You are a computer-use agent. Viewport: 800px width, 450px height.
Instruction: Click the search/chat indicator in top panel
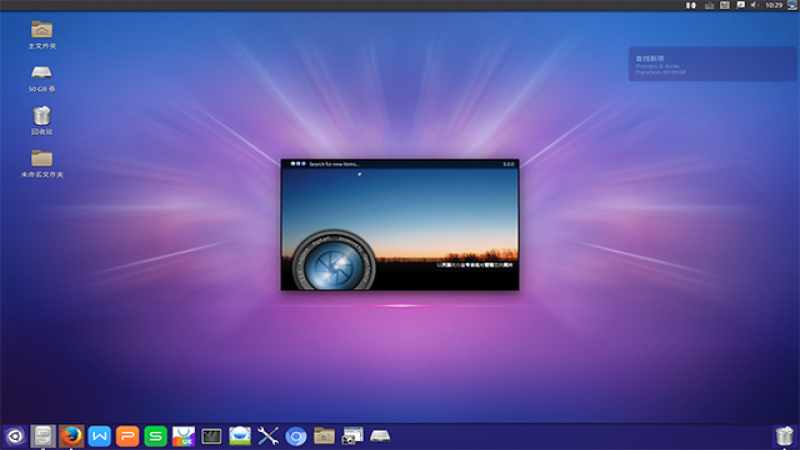tap(740, 5)
